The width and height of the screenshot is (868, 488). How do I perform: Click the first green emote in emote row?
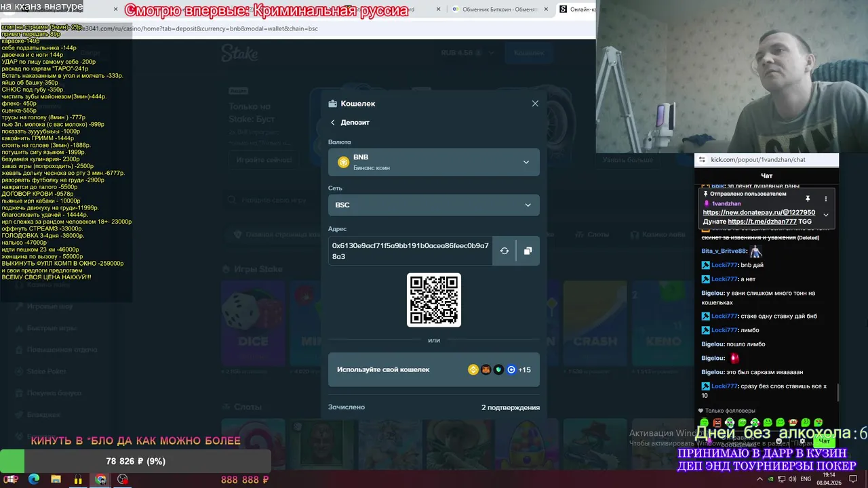pyautogui.click(x=704, y=422)
